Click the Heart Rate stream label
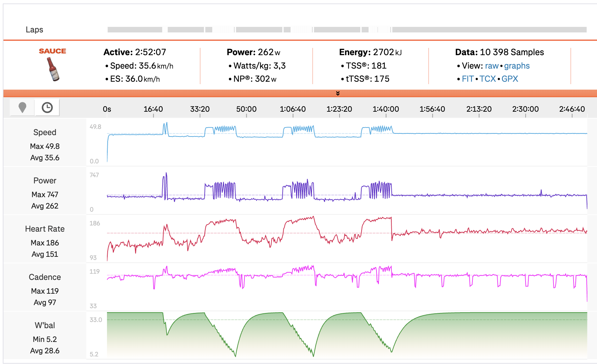Screen dimensions: 597x364 tap(45, 229)
